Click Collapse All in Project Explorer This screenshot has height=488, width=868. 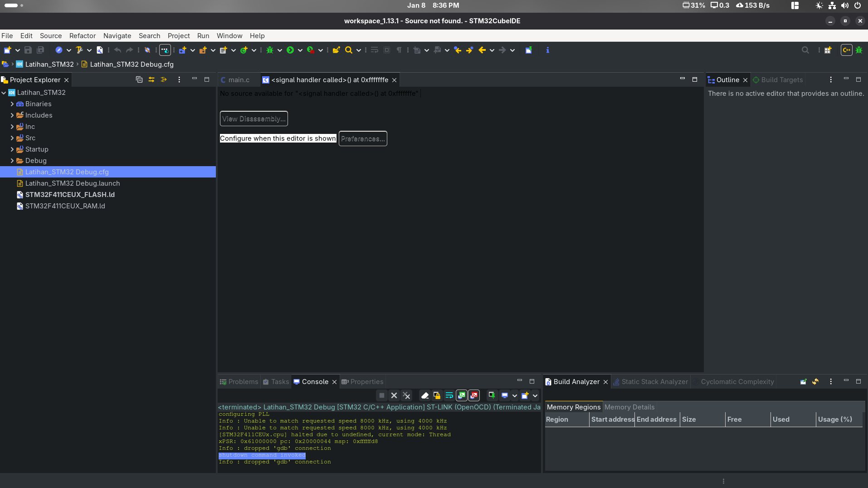[x=139, y=79]
